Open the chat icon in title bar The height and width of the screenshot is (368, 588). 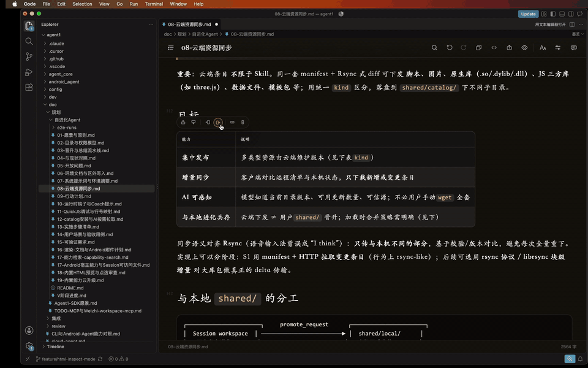pos(580,14)
